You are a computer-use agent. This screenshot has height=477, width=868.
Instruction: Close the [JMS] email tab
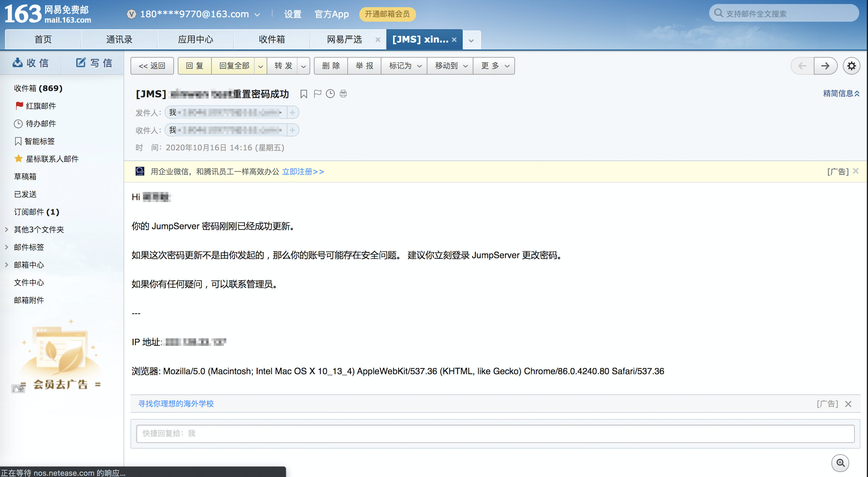[454, 40]
